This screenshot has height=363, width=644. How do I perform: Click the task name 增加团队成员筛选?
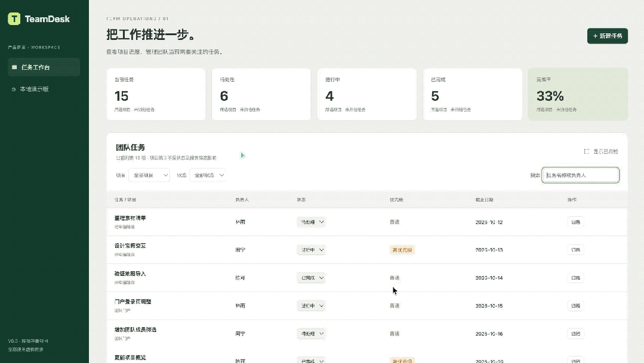(x=135, y=330)
